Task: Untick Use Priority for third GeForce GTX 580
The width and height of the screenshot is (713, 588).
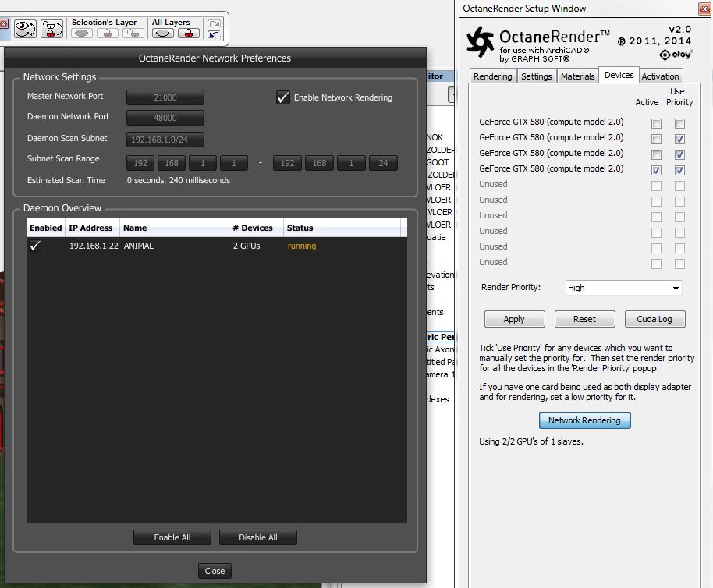Action: 679,155
